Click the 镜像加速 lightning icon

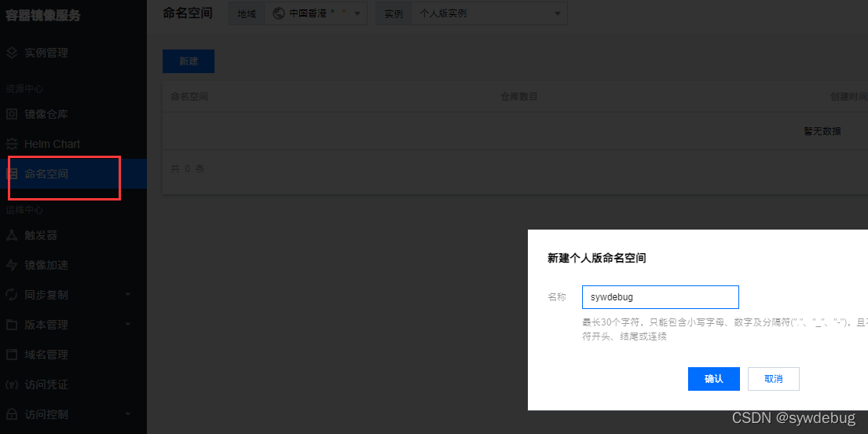[x=12, y=266]
